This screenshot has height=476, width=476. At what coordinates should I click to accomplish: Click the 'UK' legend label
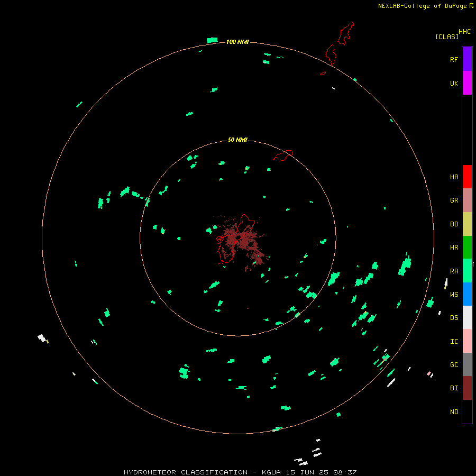(454, 83)
